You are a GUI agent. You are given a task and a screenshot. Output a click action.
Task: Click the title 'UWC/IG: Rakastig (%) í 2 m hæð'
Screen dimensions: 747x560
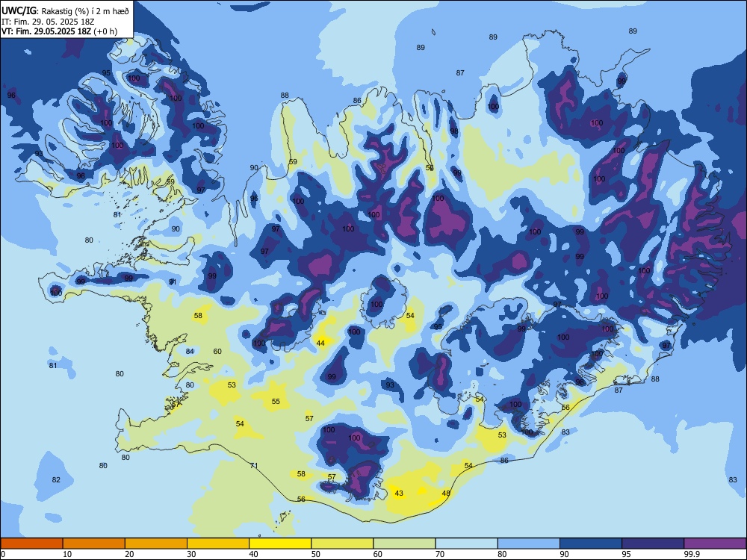65,10
